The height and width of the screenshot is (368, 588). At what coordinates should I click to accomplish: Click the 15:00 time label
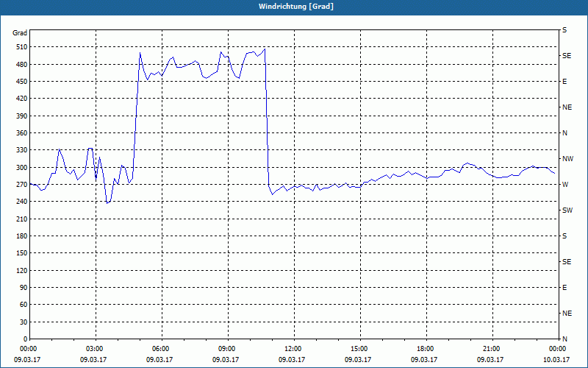pyautogui.click(x=359, y=349)
